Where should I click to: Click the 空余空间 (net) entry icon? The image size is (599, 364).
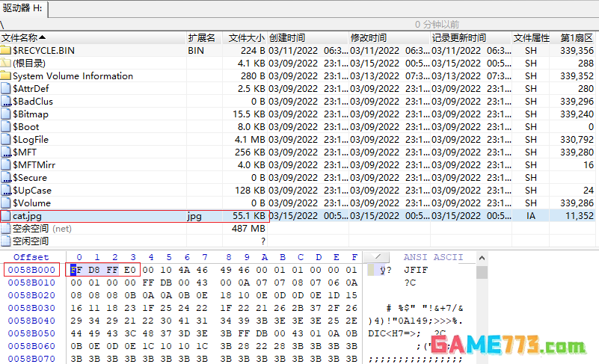[x=6, y=229]
